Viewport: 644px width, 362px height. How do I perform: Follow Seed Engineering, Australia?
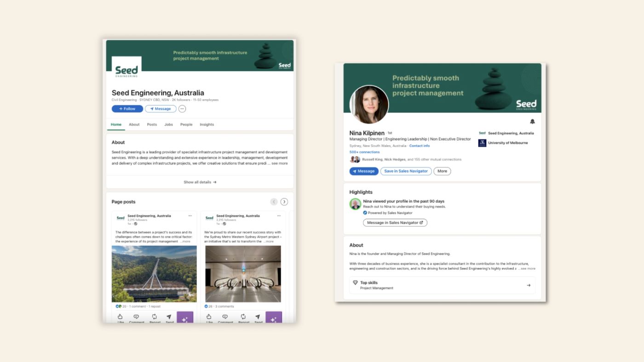[127, 109]
